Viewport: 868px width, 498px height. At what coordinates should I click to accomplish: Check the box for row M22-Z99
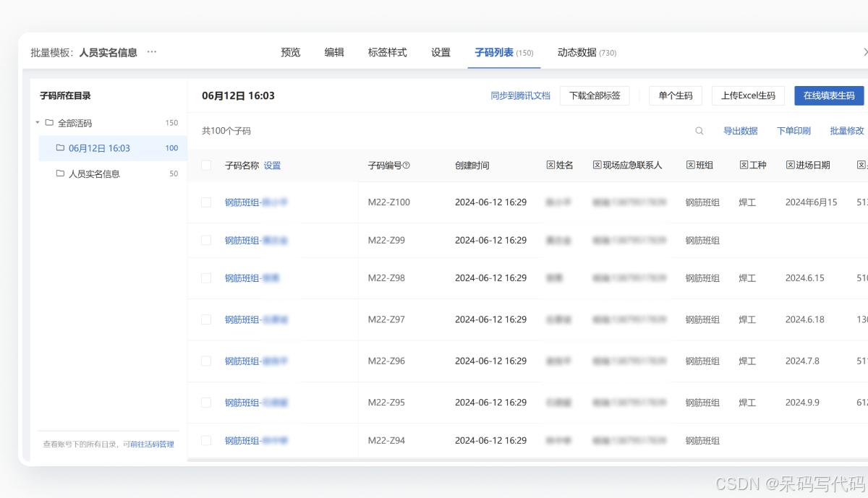tap(206, 240)
